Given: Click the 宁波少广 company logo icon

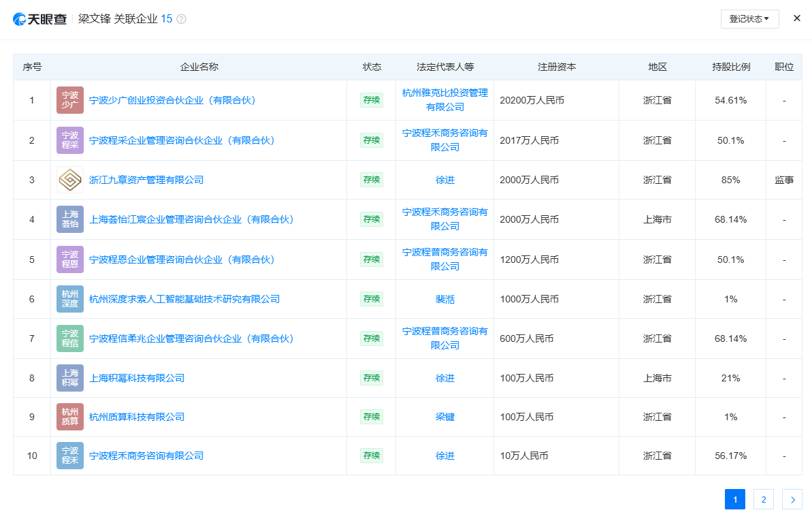Looking at the screenshot, I should point(70,100).
